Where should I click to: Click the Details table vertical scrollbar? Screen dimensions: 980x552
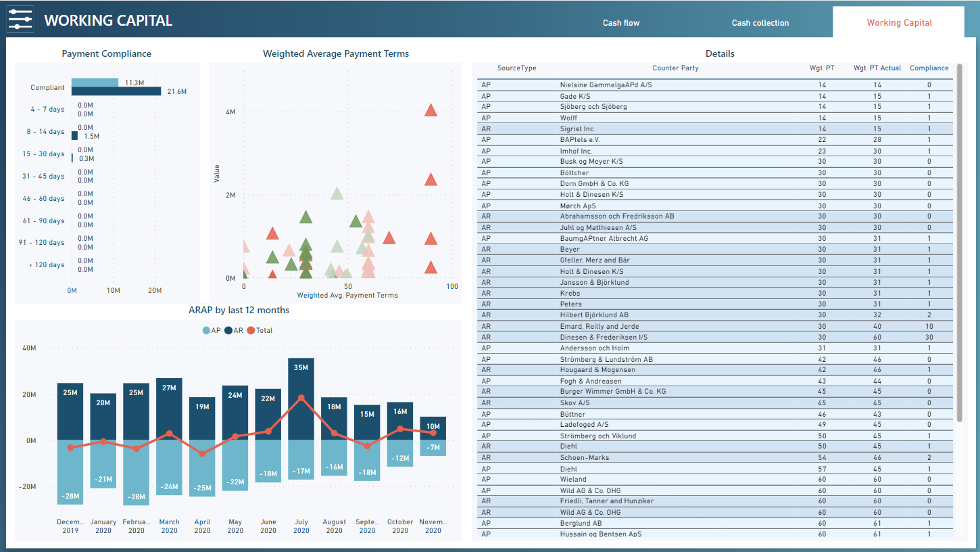tap(958, 250)
